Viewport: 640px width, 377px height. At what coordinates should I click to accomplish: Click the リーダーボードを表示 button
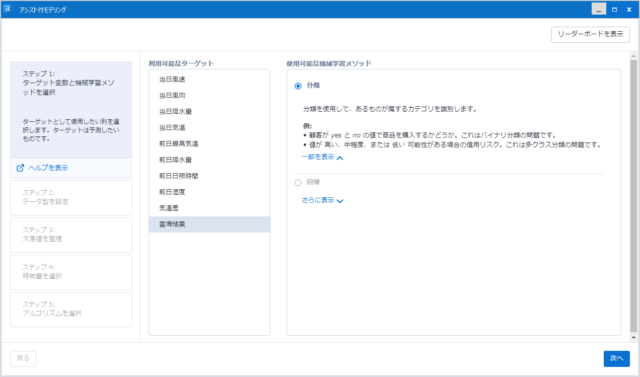(x=590, y=34)
